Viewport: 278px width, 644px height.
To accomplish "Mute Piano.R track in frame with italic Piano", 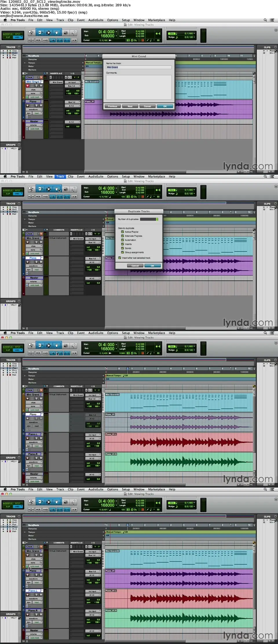I will pos(41,458).
